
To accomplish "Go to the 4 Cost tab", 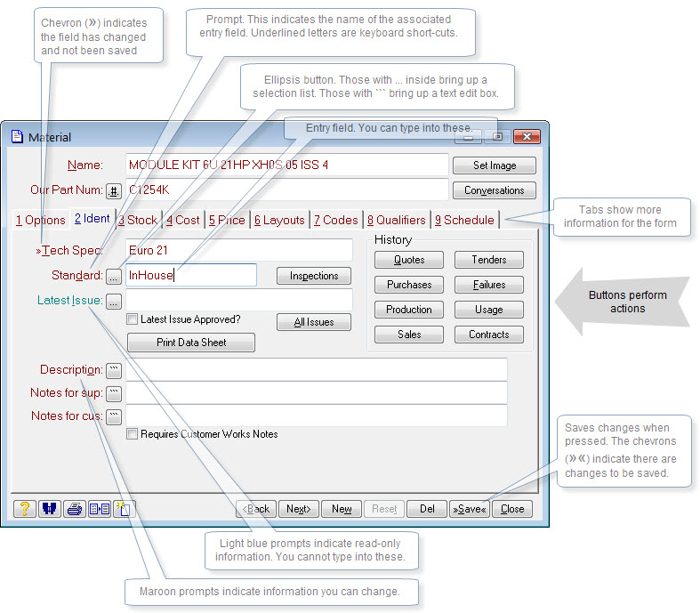I will pyautogui.click(x=183, y=220).
